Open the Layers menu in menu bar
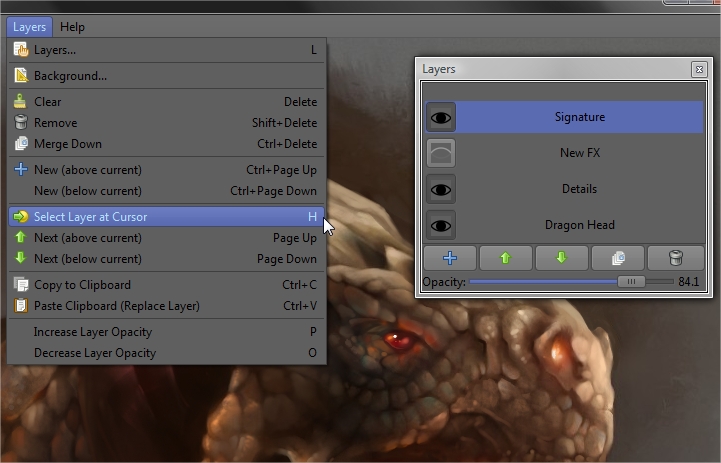Viewport: 721px width, 463px height. coord(27,27)
